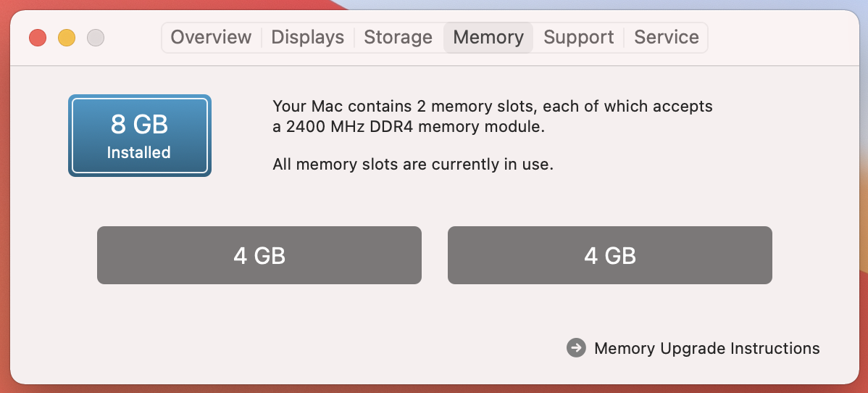Open the Service tab
This screenshot has height=393, width=868.
tap(666, 37)
